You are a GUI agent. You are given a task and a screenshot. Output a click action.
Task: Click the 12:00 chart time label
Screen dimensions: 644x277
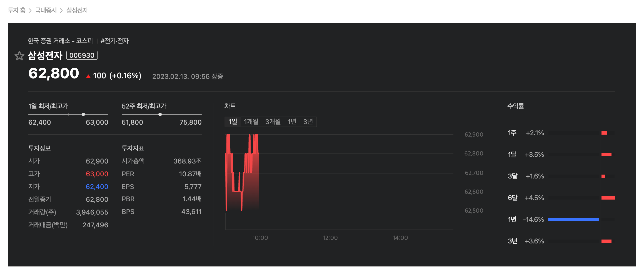click(330, 238)
